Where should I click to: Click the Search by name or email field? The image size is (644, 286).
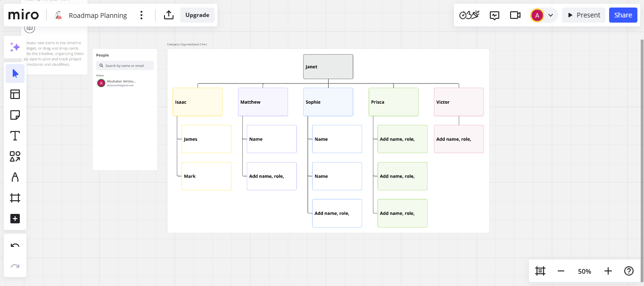125,65
